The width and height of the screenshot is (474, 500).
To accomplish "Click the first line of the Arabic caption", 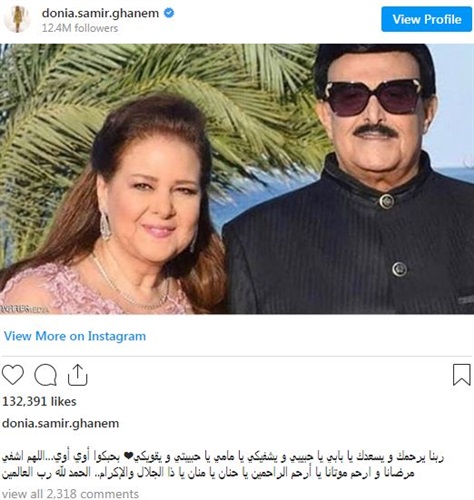I will (223, 456).
